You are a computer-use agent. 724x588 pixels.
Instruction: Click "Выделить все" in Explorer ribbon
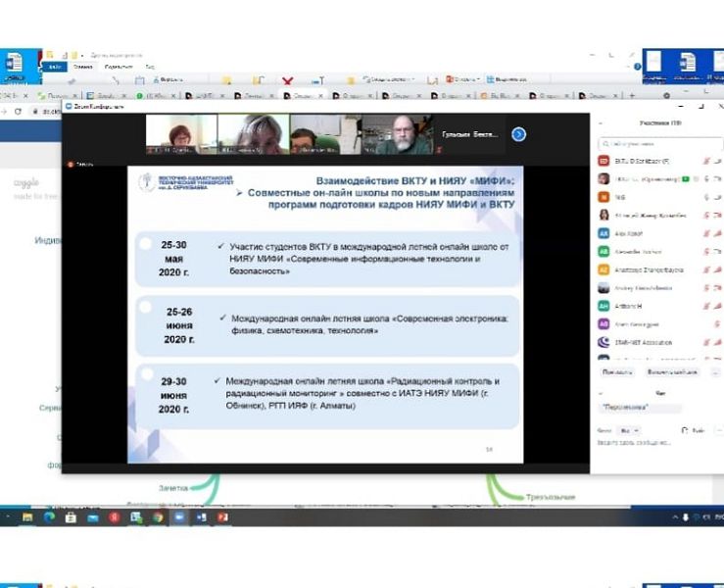click(507, 79)
